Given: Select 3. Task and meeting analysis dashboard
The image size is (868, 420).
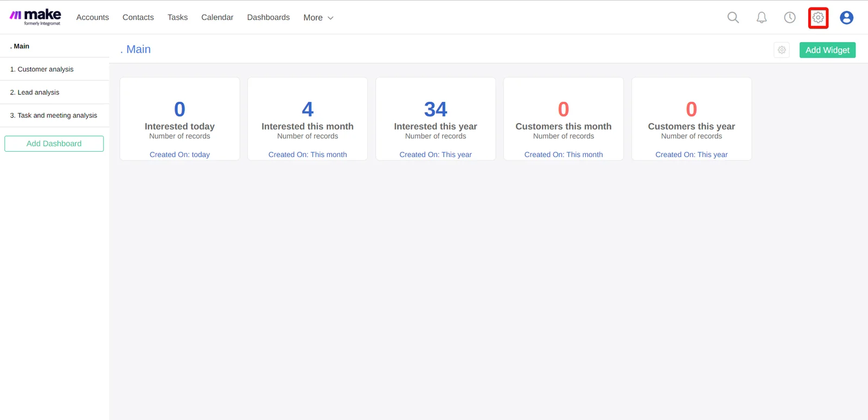Looking at the screenshot, I should click(x=54, y=115).
